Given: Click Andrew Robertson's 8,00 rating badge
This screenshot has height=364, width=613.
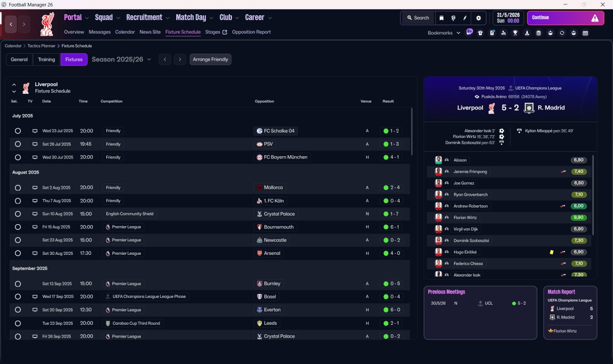Looking at the screenshot, I should [x=579, y=206].
